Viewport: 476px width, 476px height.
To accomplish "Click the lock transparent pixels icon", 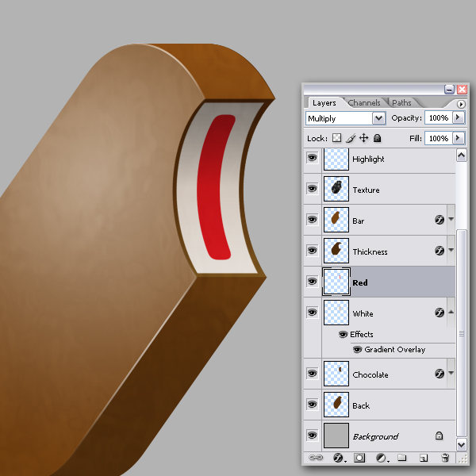I will (x=336, y=138).
